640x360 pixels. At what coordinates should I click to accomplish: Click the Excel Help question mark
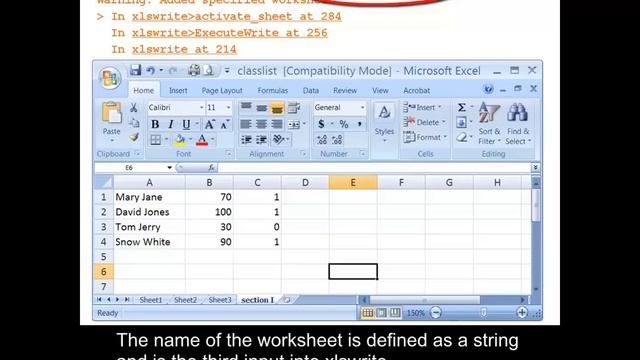pyautogui.click(x=488, y=89)
